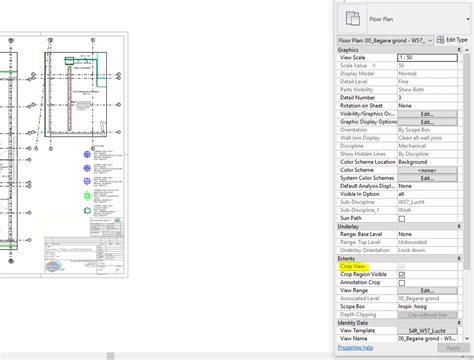This screenshot has height=360, width=474.
Task: Click the View Name value field
Action: pyautogui.click(x=427, y=339)
